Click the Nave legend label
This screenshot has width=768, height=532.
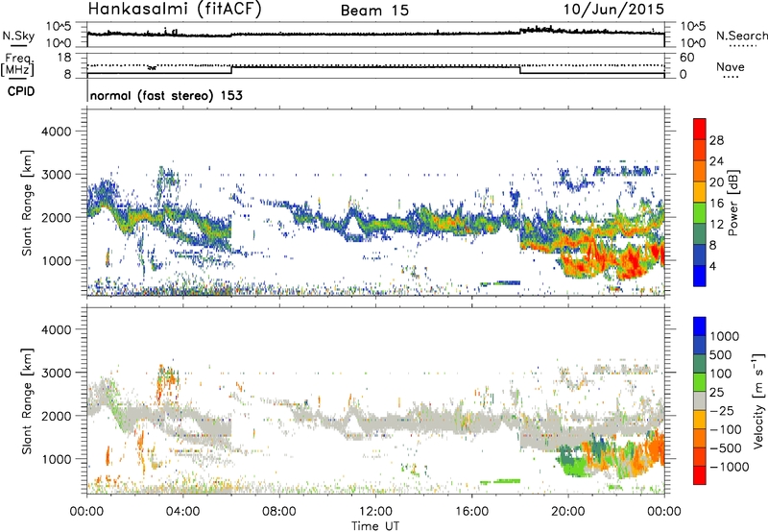[x=731, y=66]
